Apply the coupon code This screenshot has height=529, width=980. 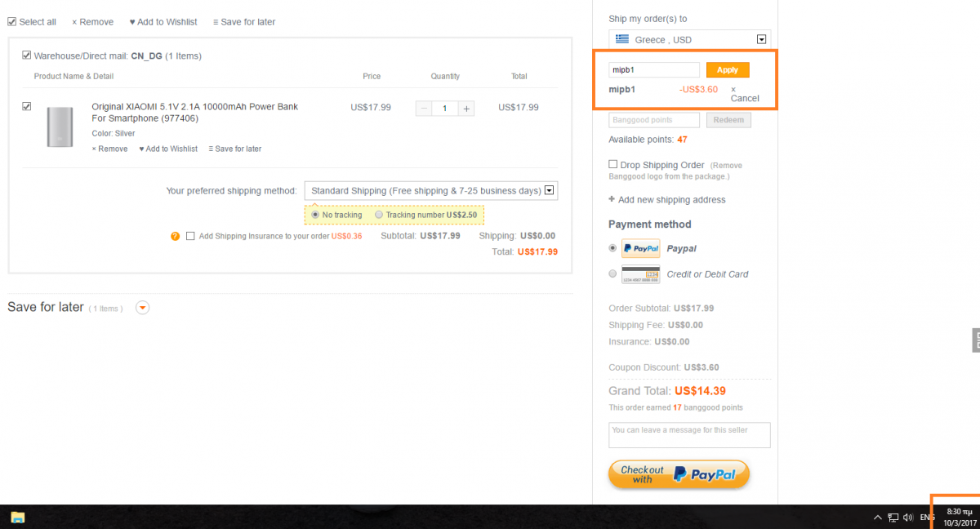[728, 70]
